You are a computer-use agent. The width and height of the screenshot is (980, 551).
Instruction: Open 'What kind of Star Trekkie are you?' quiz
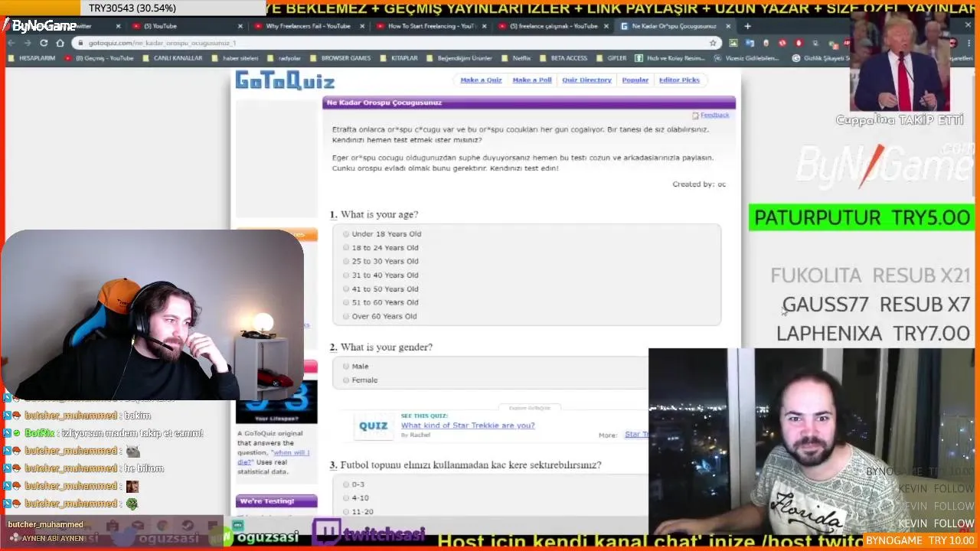tap(468, 425)
